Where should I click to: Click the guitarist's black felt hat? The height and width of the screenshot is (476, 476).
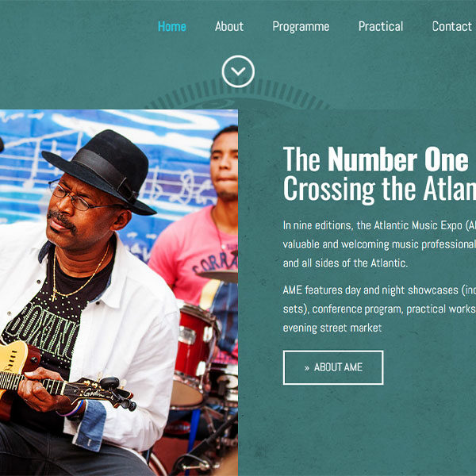pos(99,171)
